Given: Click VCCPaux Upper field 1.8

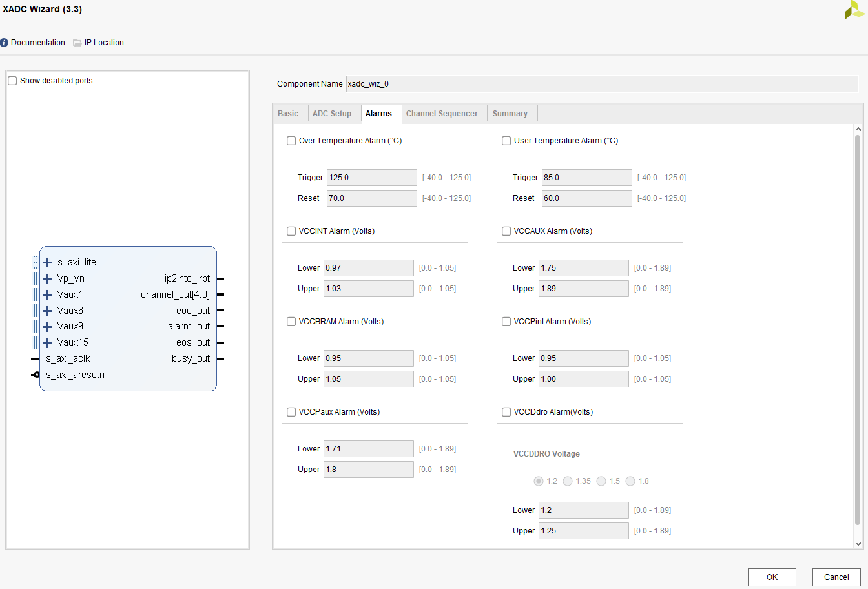Looking at the screenshot, I should coord(369,470).
